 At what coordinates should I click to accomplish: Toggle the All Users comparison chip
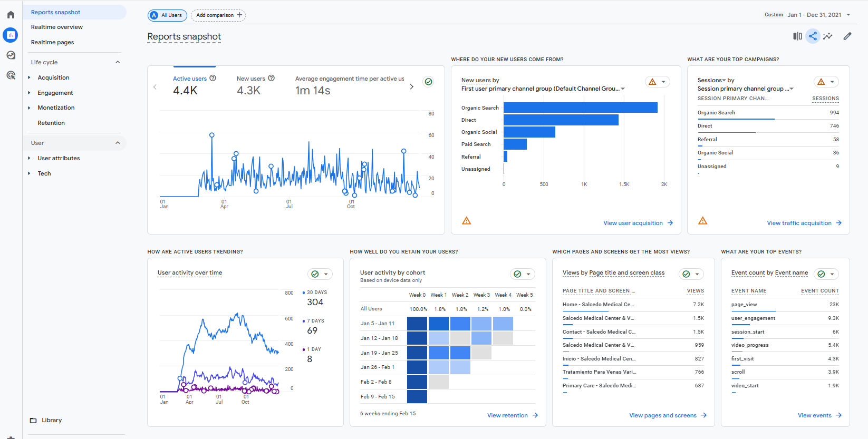coord(167,15)
